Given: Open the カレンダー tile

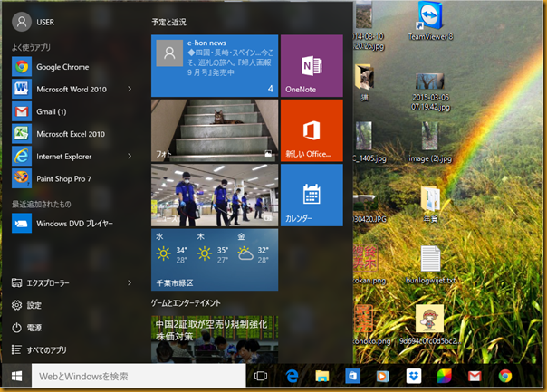Looking at the screenshot, I should pos(312,195).
